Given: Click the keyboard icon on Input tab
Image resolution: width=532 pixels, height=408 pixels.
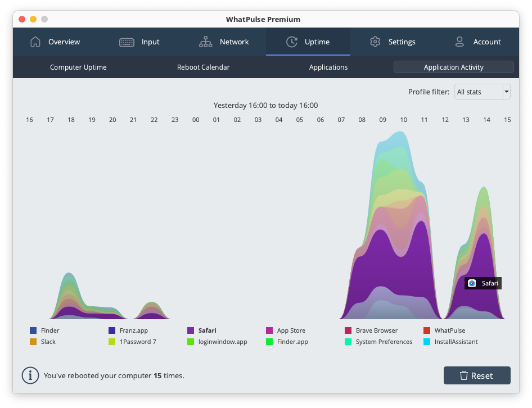Looking at the screenshot, I should (126, 42).
